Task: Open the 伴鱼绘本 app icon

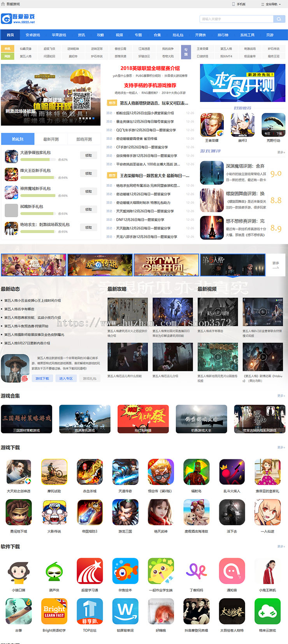Action: pyautogui.click(x=125, y=571)
